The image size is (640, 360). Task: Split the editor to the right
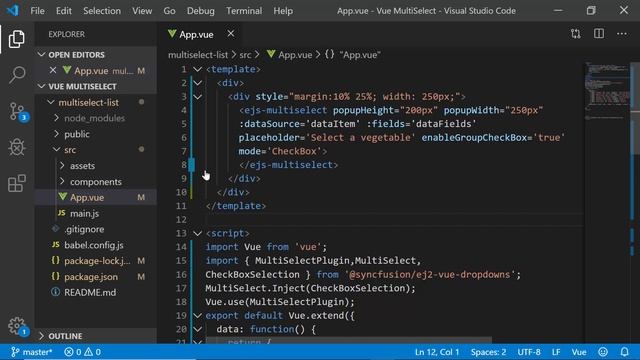(599, 34)
